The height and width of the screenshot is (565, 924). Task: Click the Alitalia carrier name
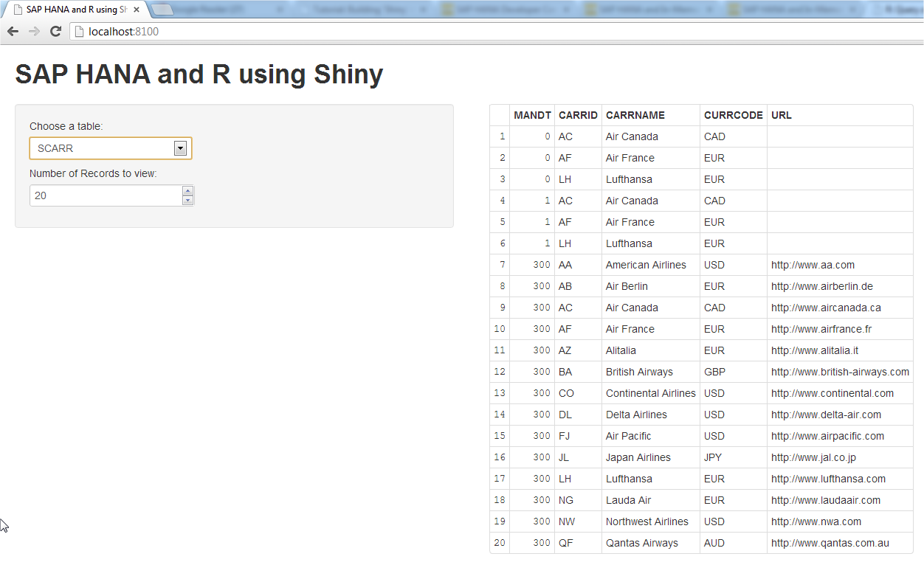click(621, 350)
